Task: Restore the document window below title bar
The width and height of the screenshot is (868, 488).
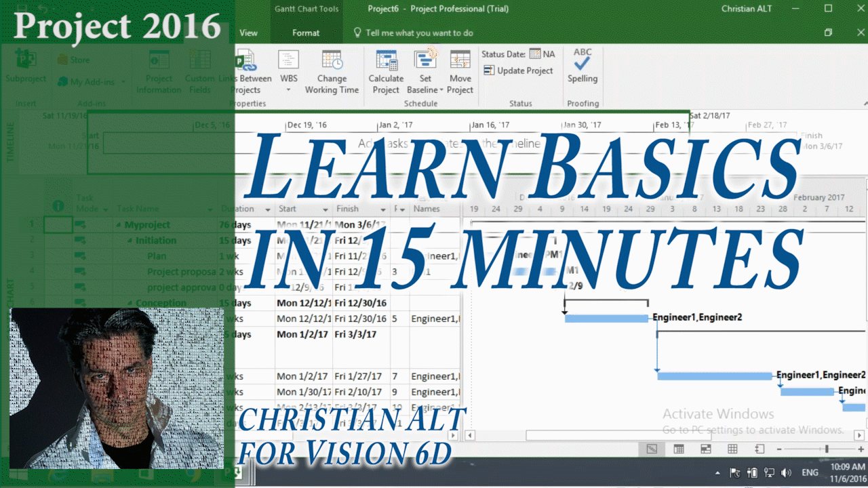Action: coord(828,33)
